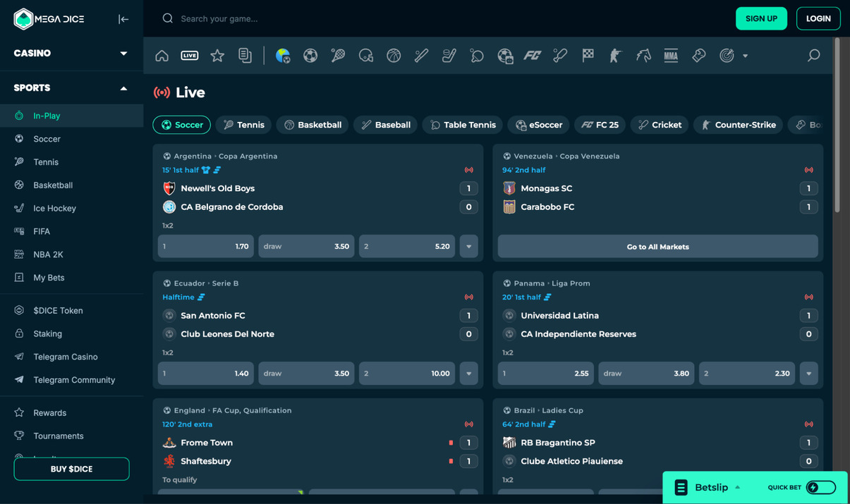
Task: Open the LIVE icon in sports toolbar
Action: click(x=190, y=56)
